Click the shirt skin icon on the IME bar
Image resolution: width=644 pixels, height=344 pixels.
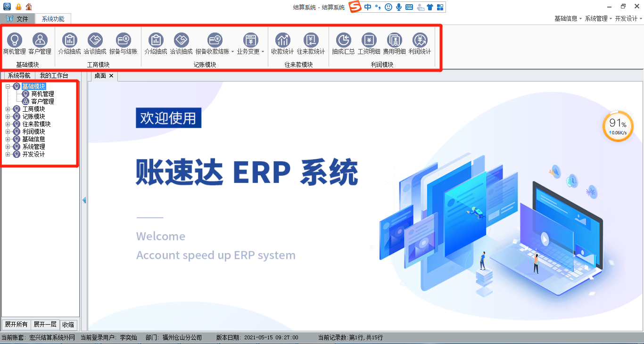[x=429, y=7]
